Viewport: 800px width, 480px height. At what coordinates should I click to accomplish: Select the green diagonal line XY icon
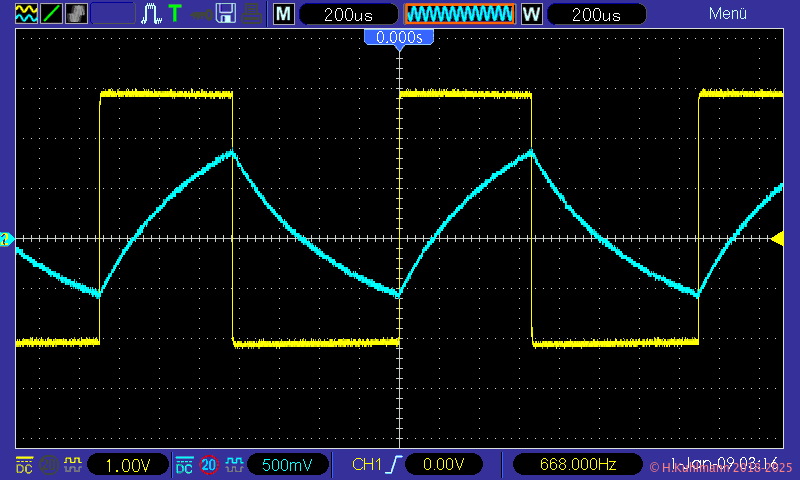[52, 14]
